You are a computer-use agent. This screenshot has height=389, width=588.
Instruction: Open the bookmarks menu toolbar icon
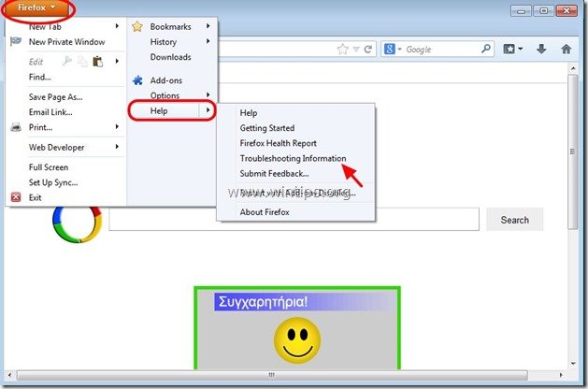(x=509, y=49)
